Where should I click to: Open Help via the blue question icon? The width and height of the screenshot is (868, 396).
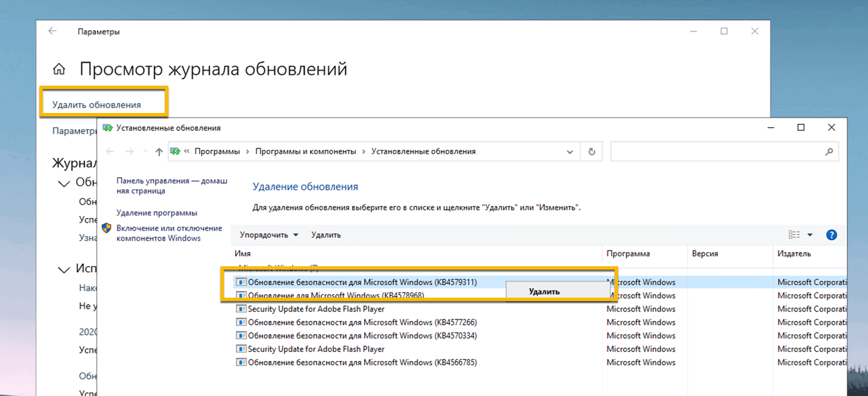[831, 235]
